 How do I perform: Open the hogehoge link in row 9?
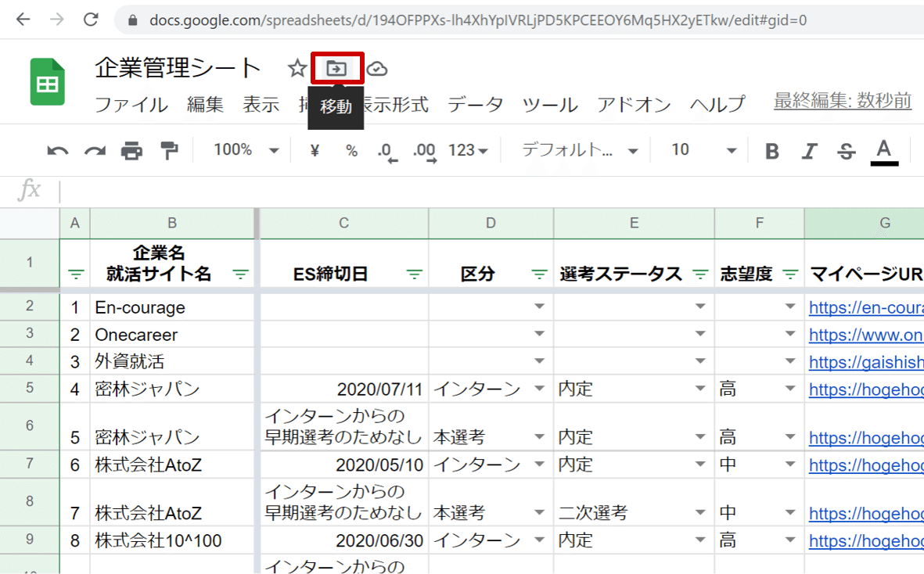865,540
